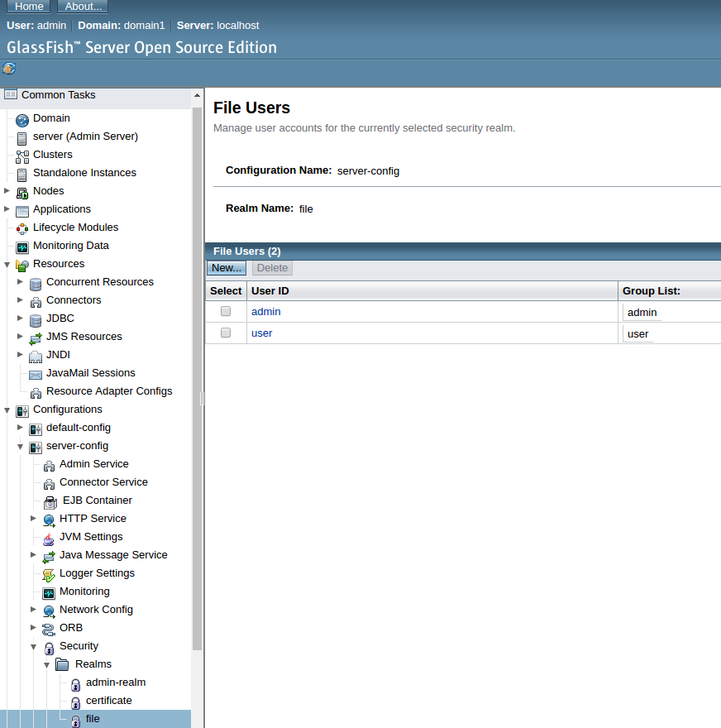Open Admin Service in tree
The width and height of the screenshot is (721, 728).
click(93, 463)
